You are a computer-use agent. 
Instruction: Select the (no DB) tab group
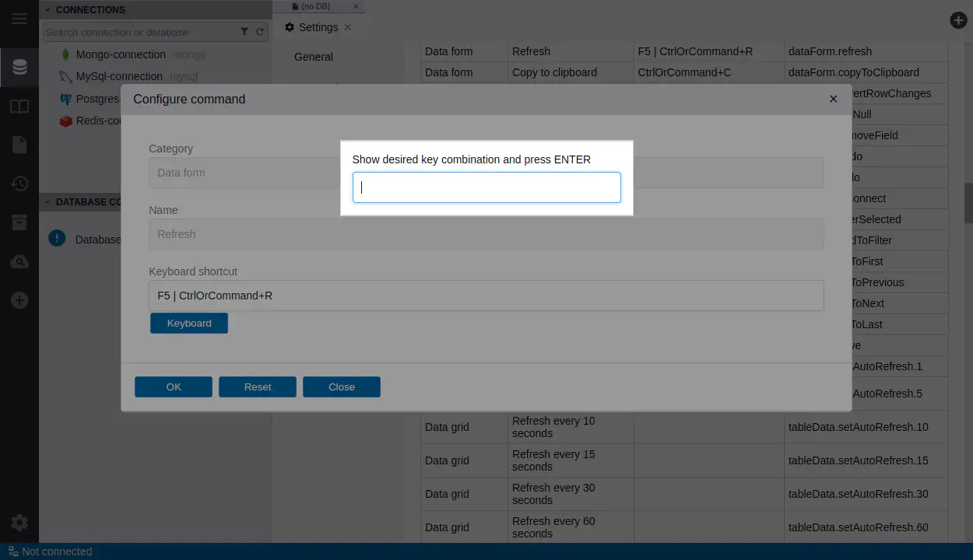(x=315, y=6)
